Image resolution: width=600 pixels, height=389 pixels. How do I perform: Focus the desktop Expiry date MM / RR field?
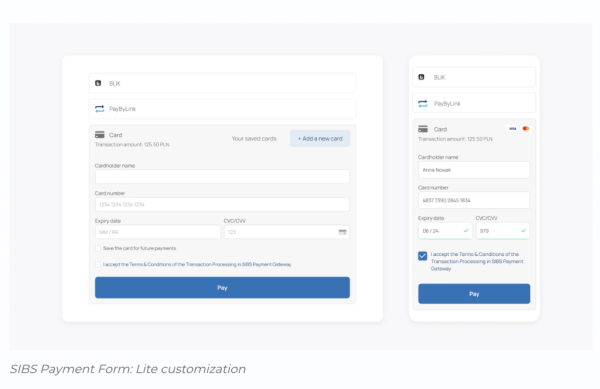pos(158,232)
